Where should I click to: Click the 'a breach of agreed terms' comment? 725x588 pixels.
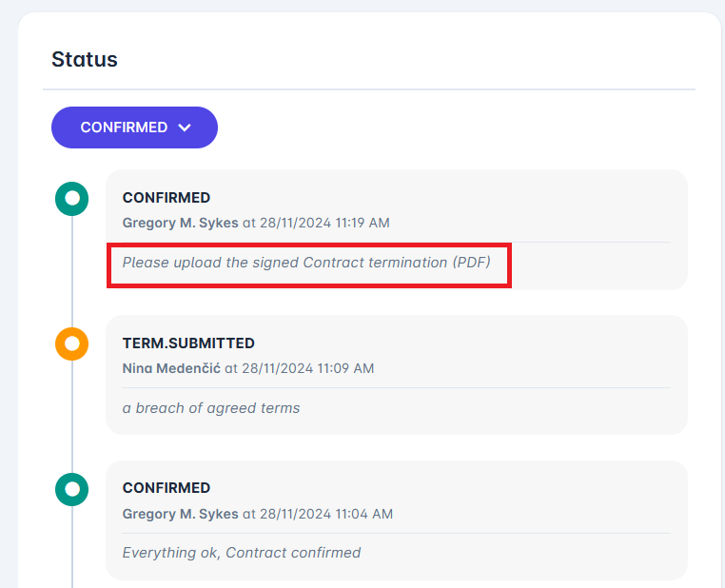coord(211,407)
